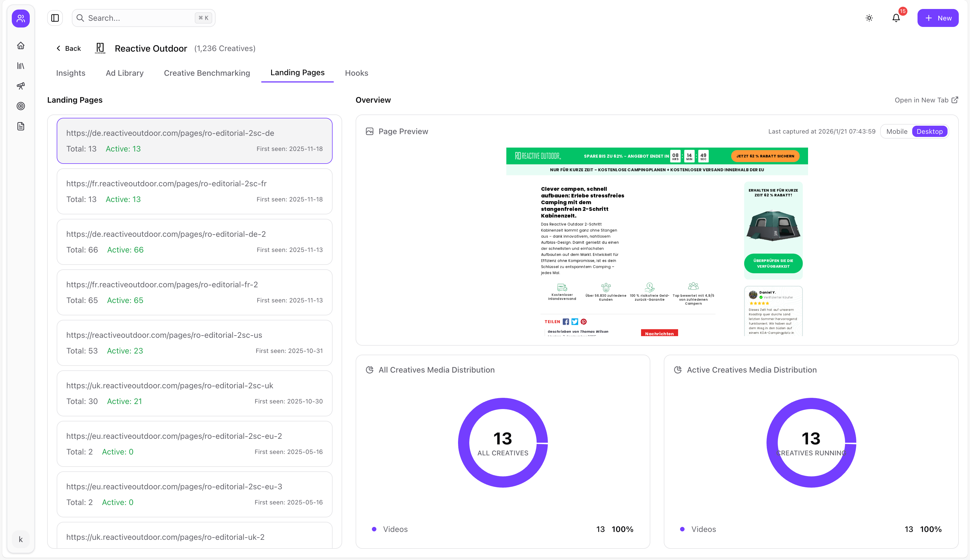Switch to the Hooks tab

coord(356,73)
